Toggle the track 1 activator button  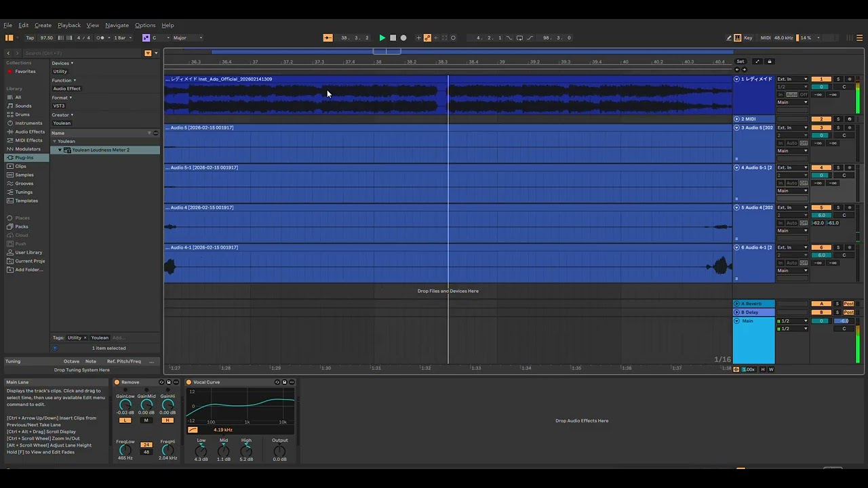821,79
